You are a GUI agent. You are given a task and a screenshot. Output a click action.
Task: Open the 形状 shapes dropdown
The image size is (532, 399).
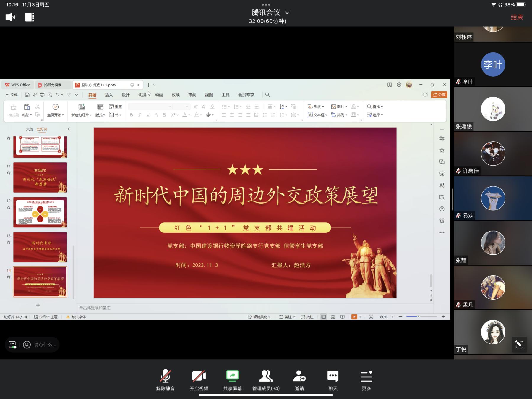[316, 106]
